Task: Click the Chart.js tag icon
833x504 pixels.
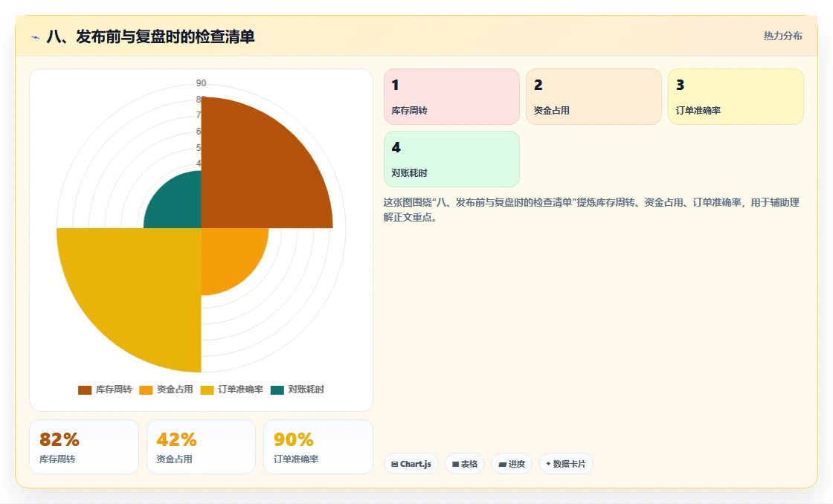Action: pyautogui.click(x=395, y=464)
